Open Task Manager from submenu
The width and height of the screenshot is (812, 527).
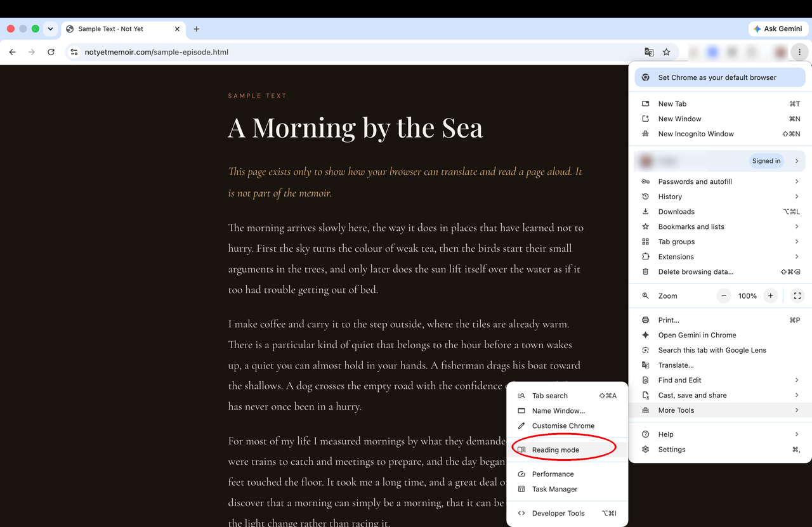tap(567, 490)
